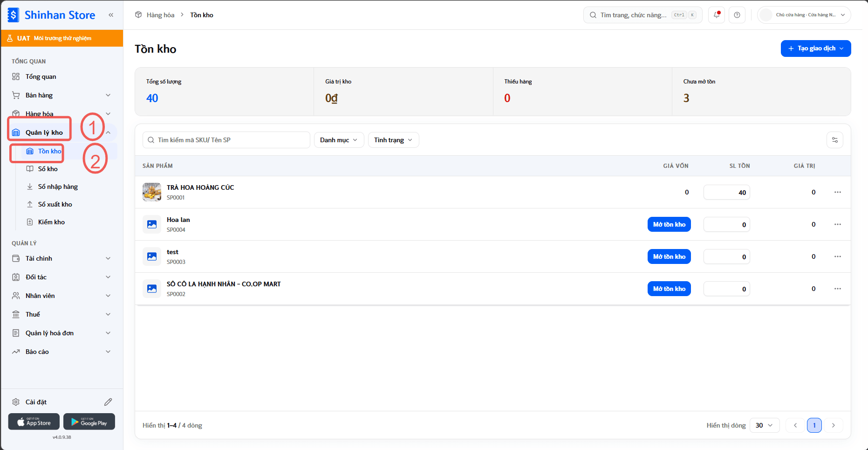Screen dimensions: 868x450
Task: Collapse the sidebar with double-chevron icon
Action: point(111,15)
